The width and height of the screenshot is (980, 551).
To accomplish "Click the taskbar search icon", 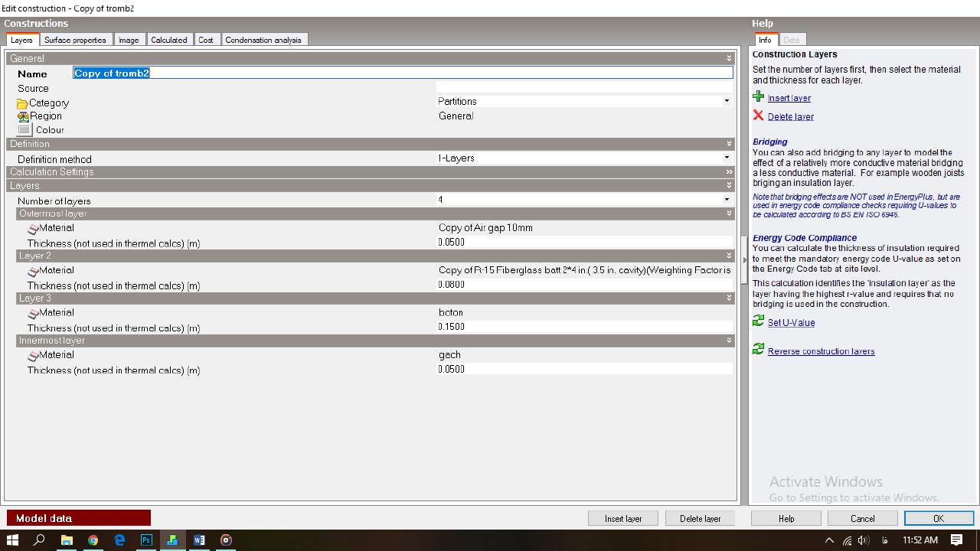I will pyautogui.click(x=41, y=540).
